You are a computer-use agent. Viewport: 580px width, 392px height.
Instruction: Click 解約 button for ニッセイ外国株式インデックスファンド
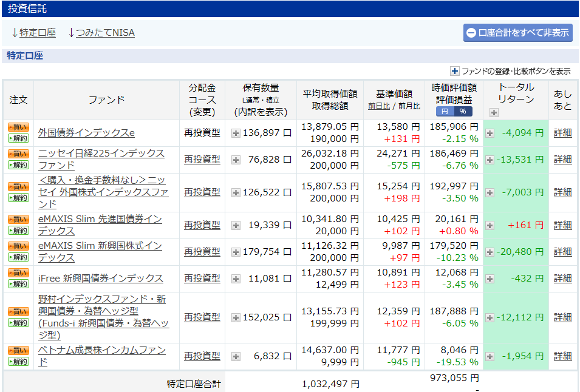click(x=18, y=198)
